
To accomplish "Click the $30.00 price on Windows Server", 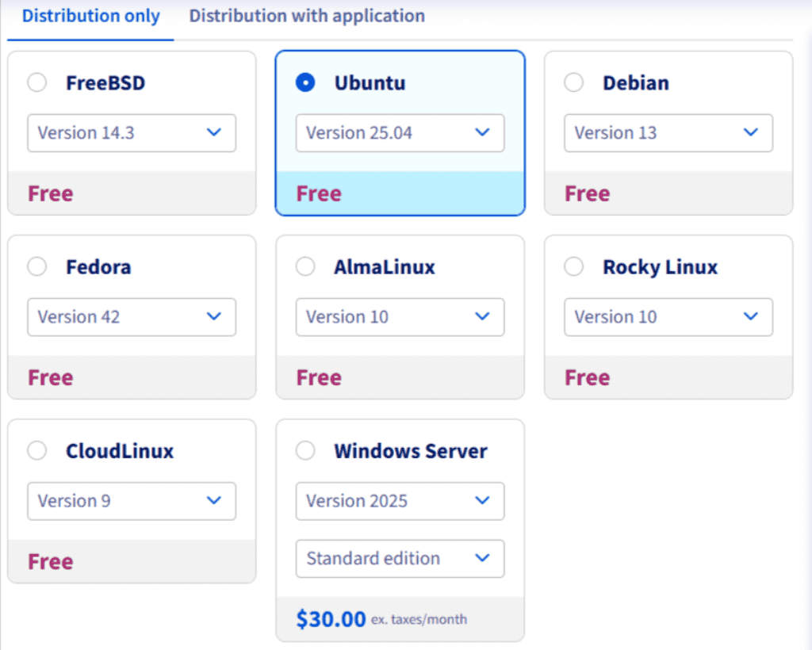I will 331,619.
